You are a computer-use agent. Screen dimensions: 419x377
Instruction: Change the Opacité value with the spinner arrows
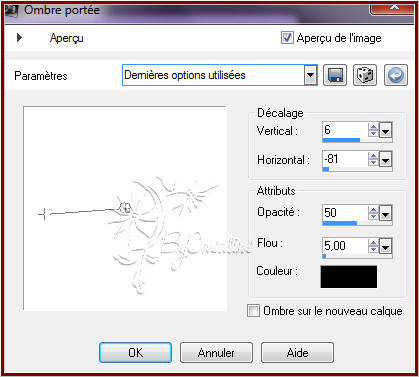pos(373,213)
